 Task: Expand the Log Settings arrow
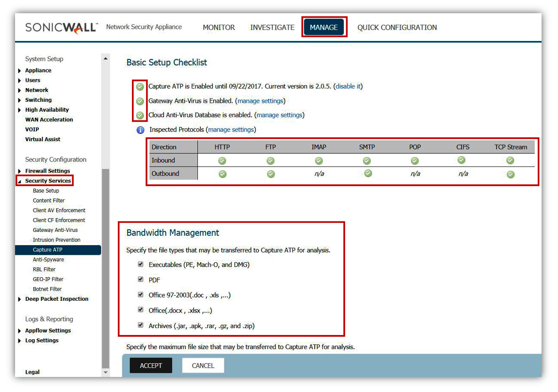pyautogui.click(x=20, y=341)
